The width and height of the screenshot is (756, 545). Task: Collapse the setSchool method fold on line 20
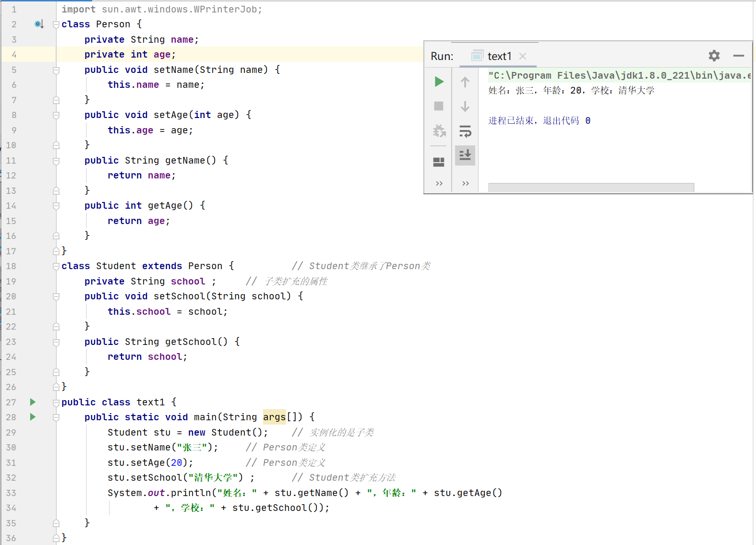tap(56, 296)
